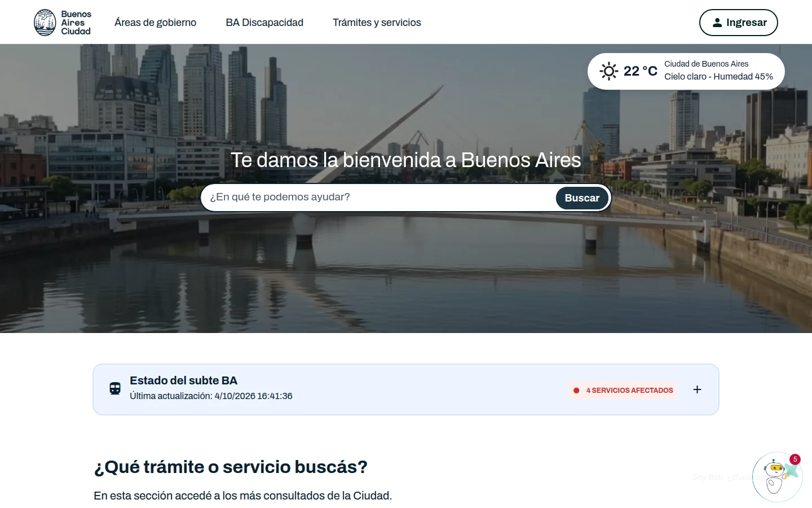
Task: Click the 'En esta sección accedé' description text
Action: [242, 496]
